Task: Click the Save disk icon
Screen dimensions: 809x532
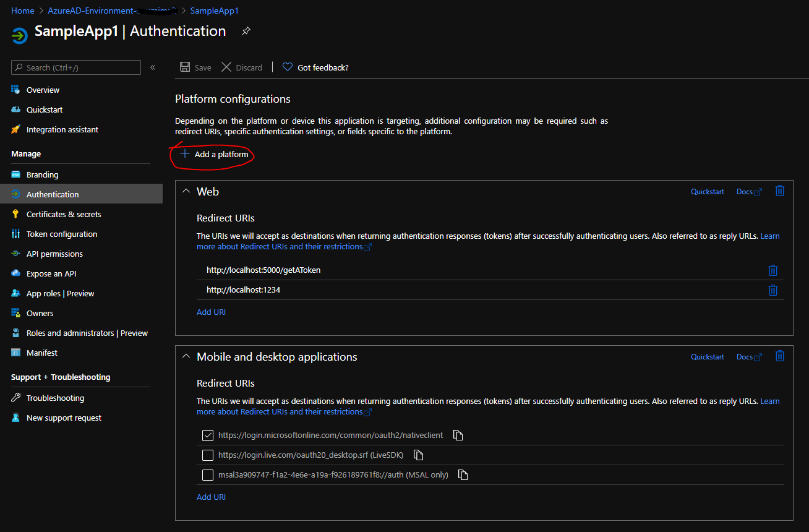Action: pyautogui.click(x=184, y=67)
